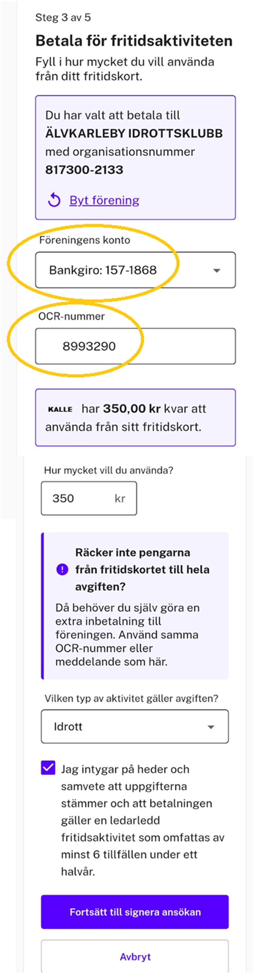Viewport: 265px width, 980px height.
Task: Click the Avbryt button
Action: point(135,956)
